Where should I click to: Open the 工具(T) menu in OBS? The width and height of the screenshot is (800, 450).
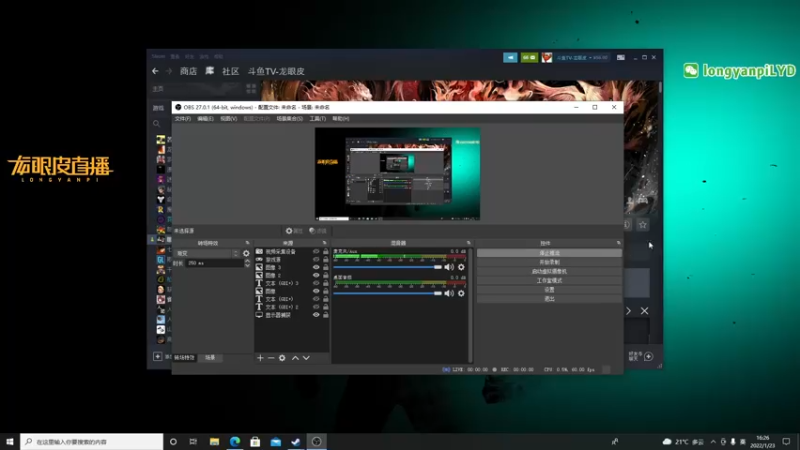(317, 118)
